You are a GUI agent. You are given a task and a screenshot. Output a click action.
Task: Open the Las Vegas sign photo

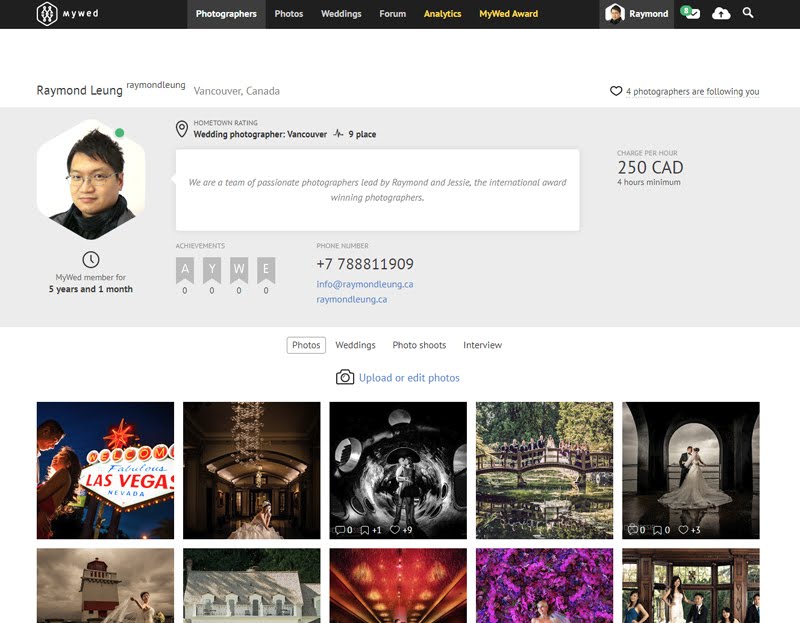point(105,470)
